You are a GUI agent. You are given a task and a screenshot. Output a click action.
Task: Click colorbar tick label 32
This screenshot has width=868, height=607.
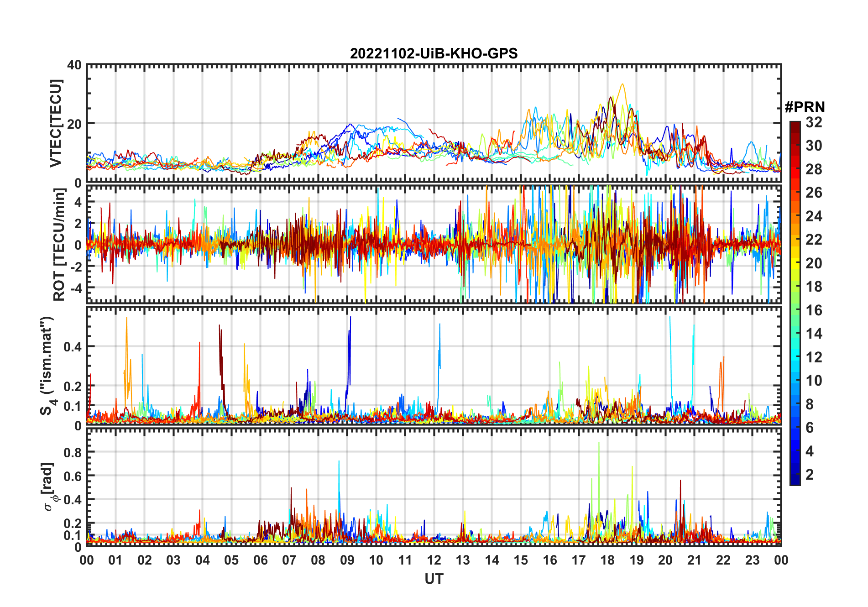click(814, 122)
